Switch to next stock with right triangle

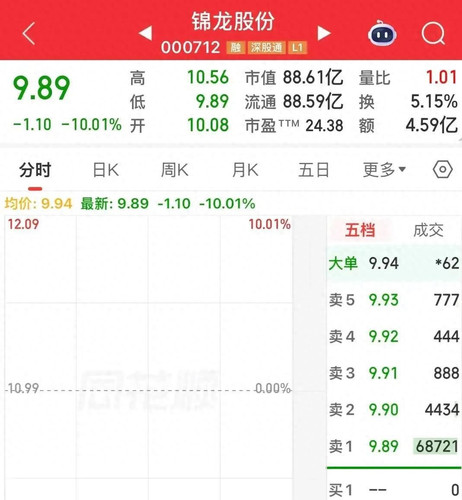click(x=324, y=33)
